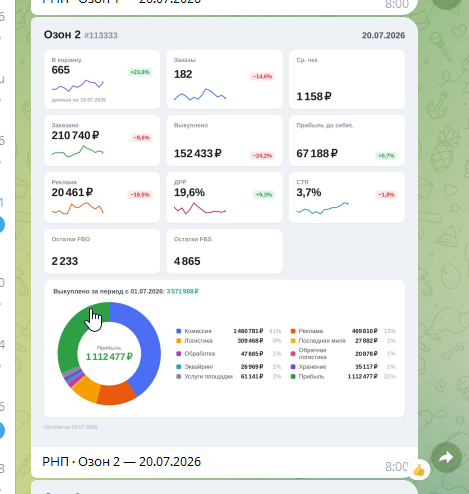Click the blue sparkline in the Заказы card
Image resolution: width=469 pixels, height=494 pixels.
[200, 95]
